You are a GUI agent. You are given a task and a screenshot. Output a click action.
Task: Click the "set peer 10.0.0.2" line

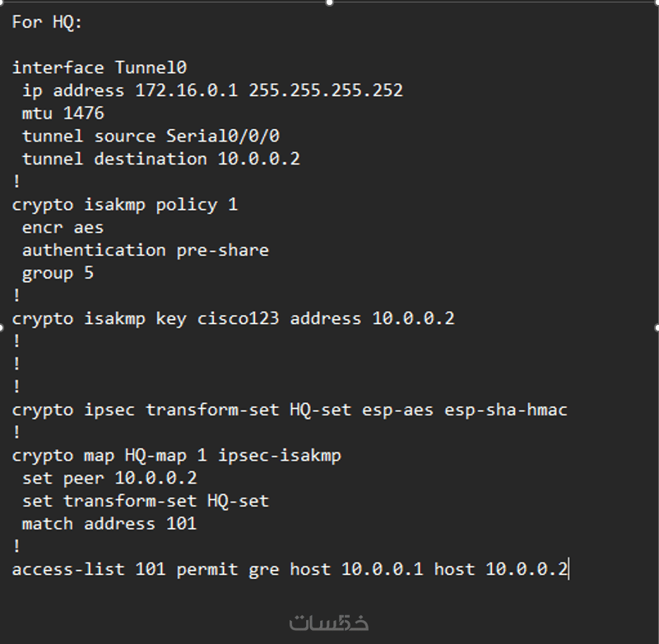click(x=109, y=477)
